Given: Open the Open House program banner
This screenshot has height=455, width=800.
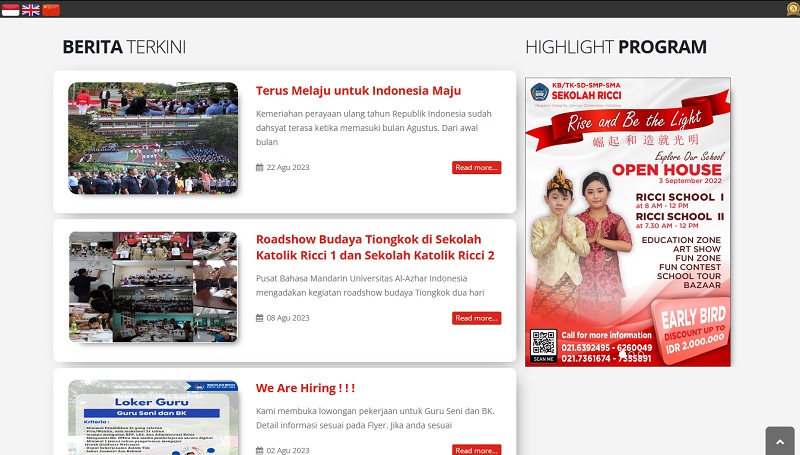Looking at the screenshot, I should click(x=628, y=222).
